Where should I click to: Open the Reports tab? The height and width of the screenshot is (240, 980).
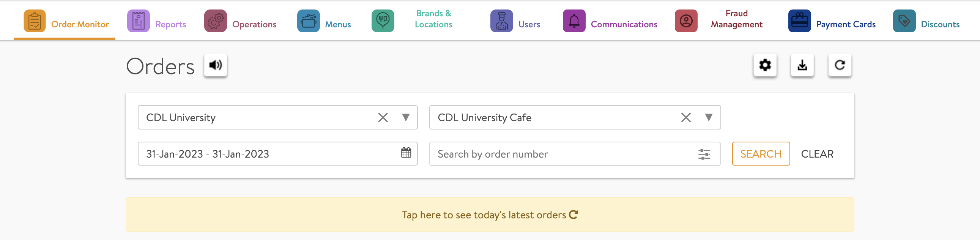coord(157,21)
